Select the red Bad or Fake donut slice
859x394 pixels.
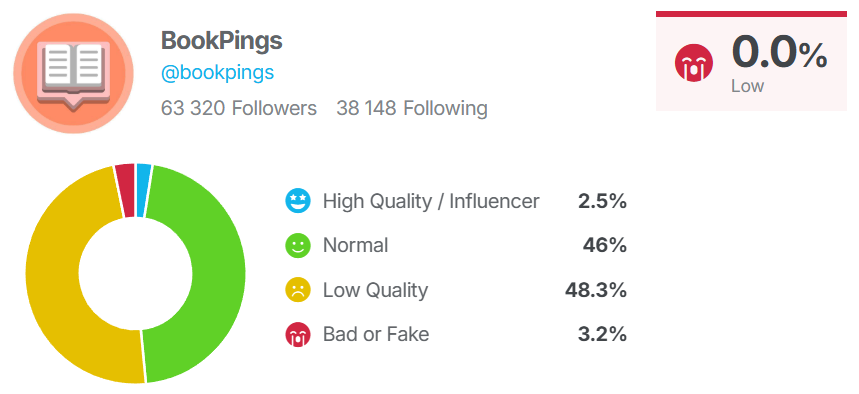[125, 191]
